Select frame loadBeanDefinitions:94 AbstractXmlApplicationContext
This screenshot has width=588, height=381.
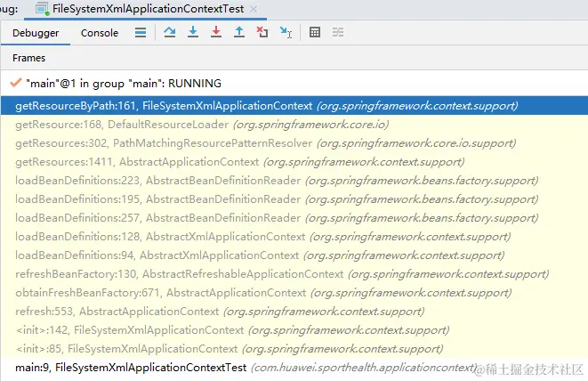294,255
